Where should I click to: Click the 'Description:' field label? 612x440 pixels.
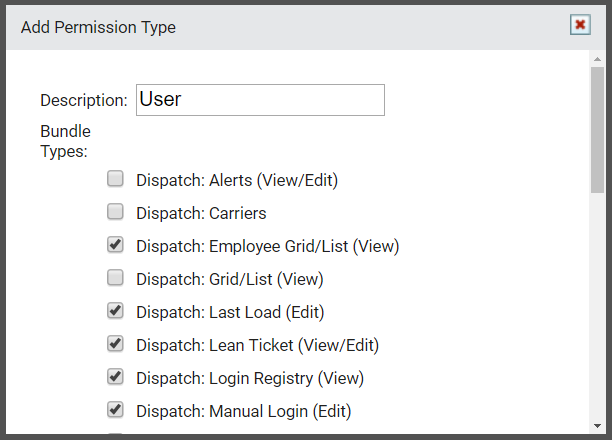tap(84, 100)
